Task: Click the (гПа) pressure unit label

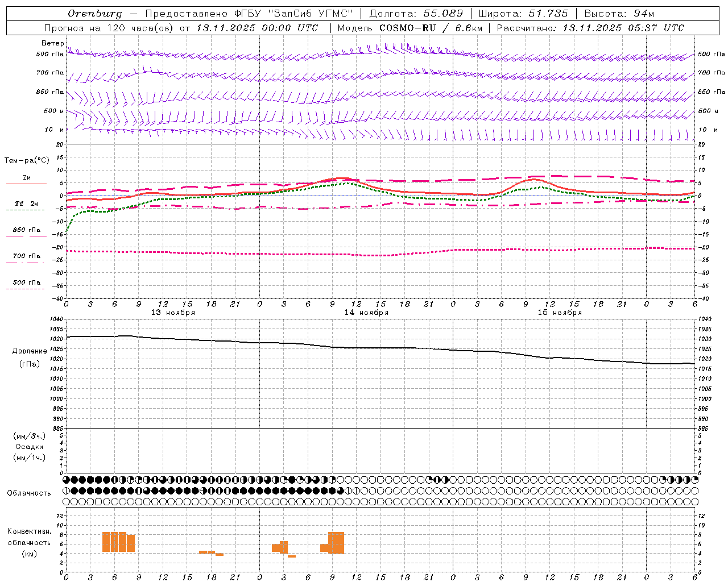Action: [30, 364]
